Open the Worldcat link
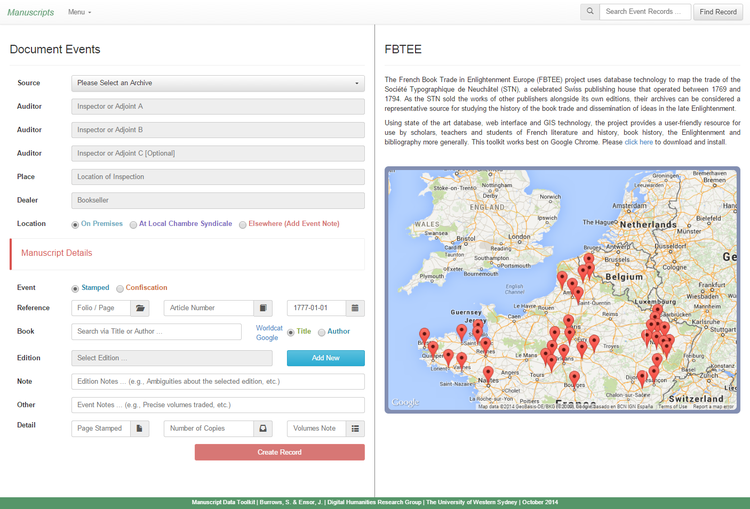 click(269, 327)
